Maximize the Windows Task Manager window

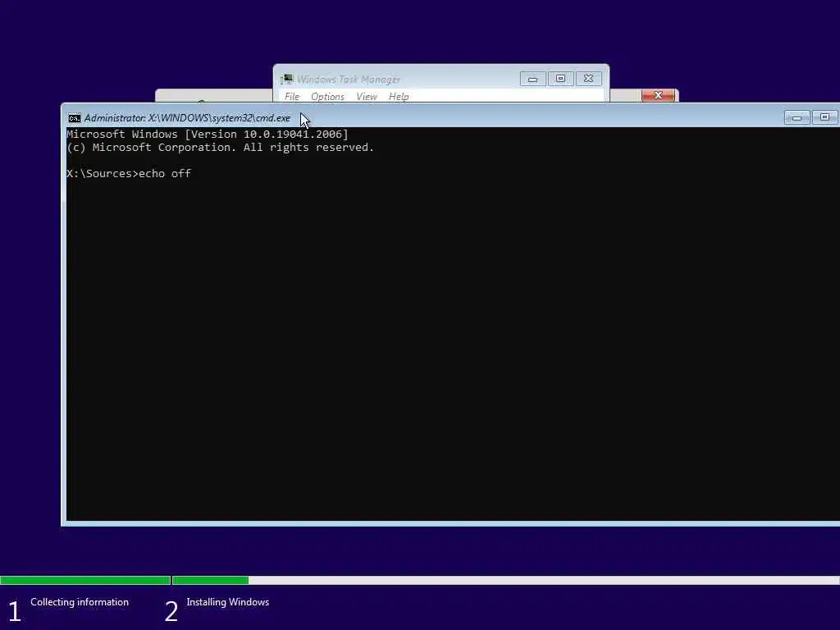(560, 79)
